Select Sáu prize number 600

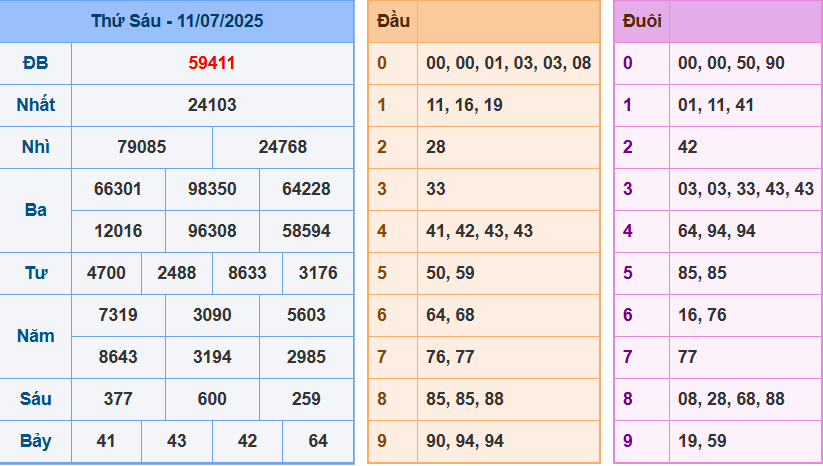click(212, 399)
